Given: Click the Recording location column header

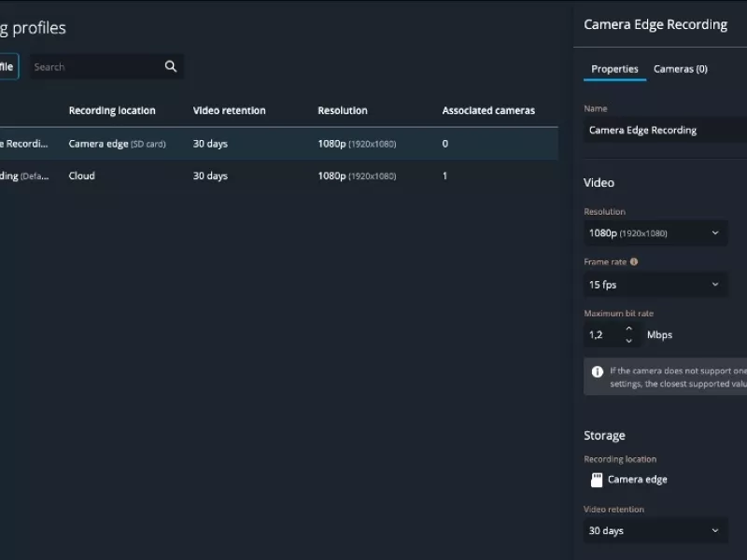Looking at the screenshot, I should pos(112,110).
